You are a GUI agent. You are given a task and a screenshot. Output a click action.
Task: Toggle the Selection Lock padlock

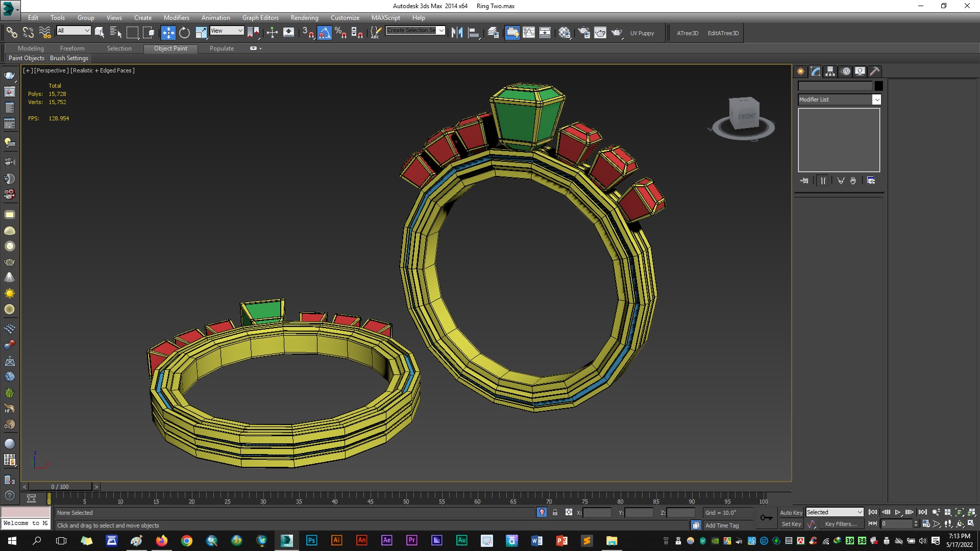555,512
